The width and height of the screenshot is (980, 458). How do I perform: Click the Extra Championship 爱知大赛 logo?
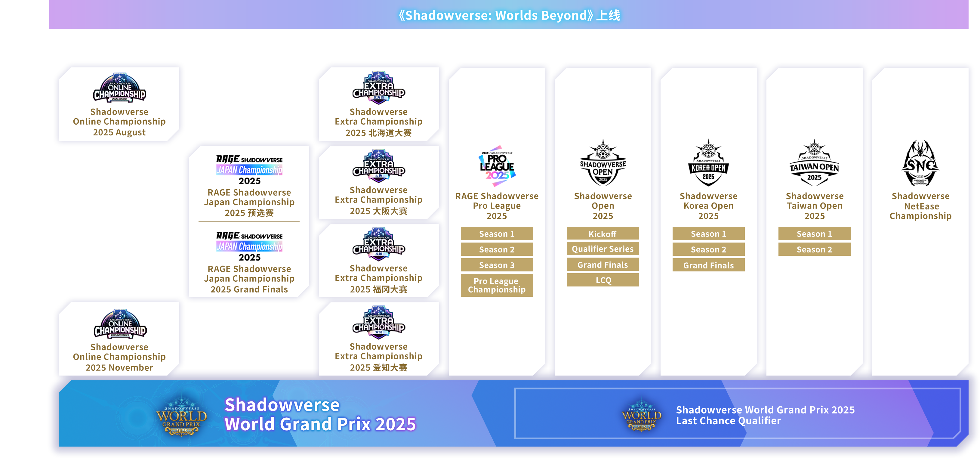(378, 323)
